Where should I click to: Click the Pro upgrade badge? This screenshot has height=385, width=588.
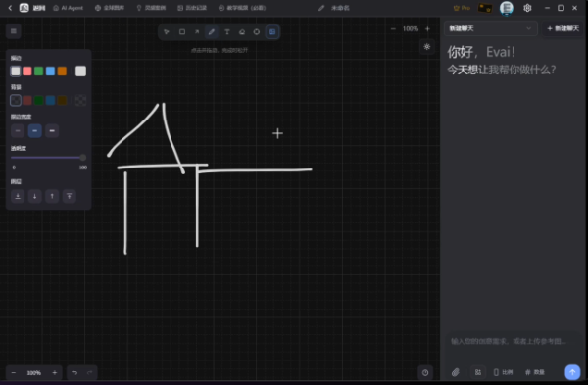pyautogui.click(x=462, y=8)
